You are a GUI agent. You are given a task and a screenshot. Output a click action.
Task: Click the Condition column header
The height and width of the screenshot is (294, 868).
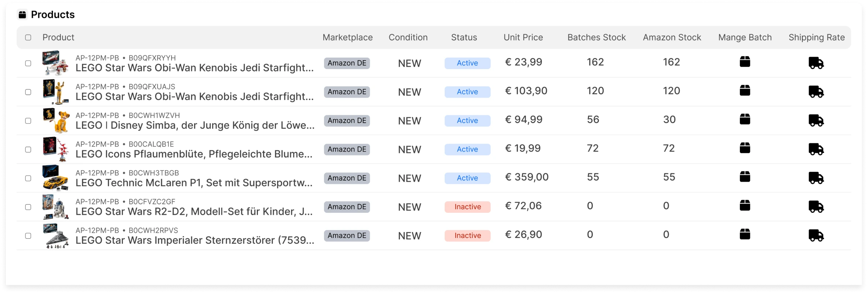pyautogui.click(x=408, y=37)
